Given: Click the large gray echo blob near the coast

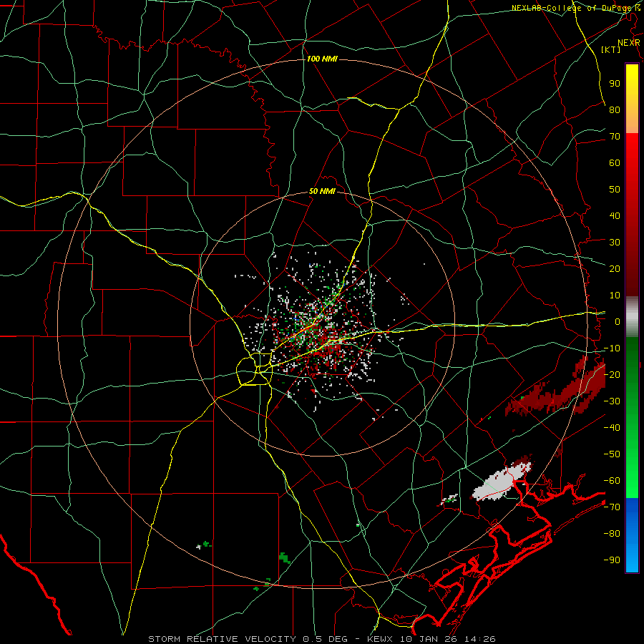Looking at the screenshot, I should 500,483.
